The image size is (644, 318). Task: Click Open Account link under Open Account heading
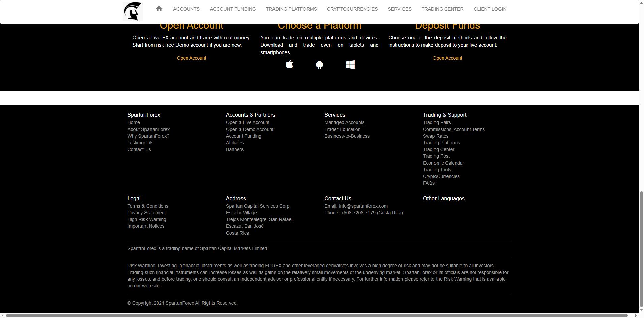pos(191,58)
